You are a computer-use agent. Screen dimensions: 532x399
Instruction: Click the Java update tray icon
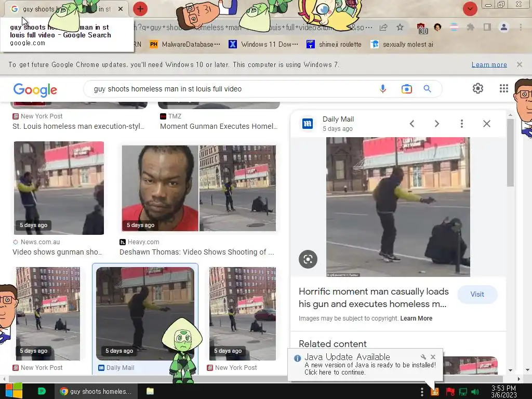(x=435, y=392)
